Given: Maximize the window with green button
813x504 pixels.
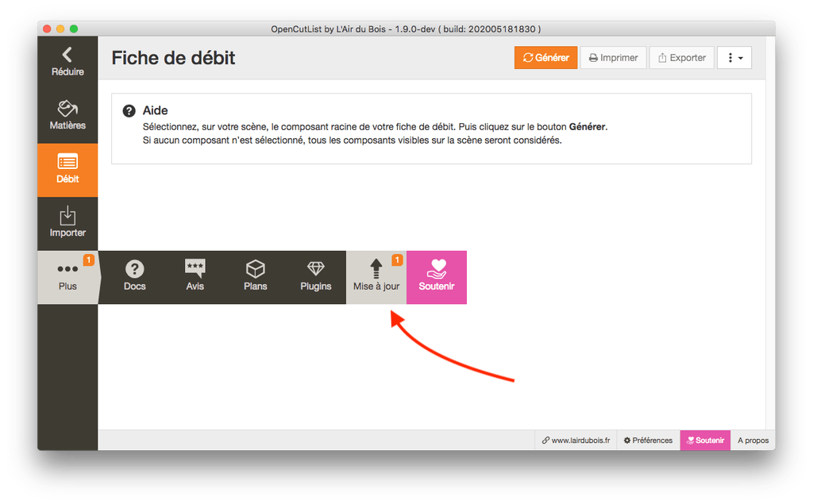Looking at the screenshot, I should click(x=74, y=29).
